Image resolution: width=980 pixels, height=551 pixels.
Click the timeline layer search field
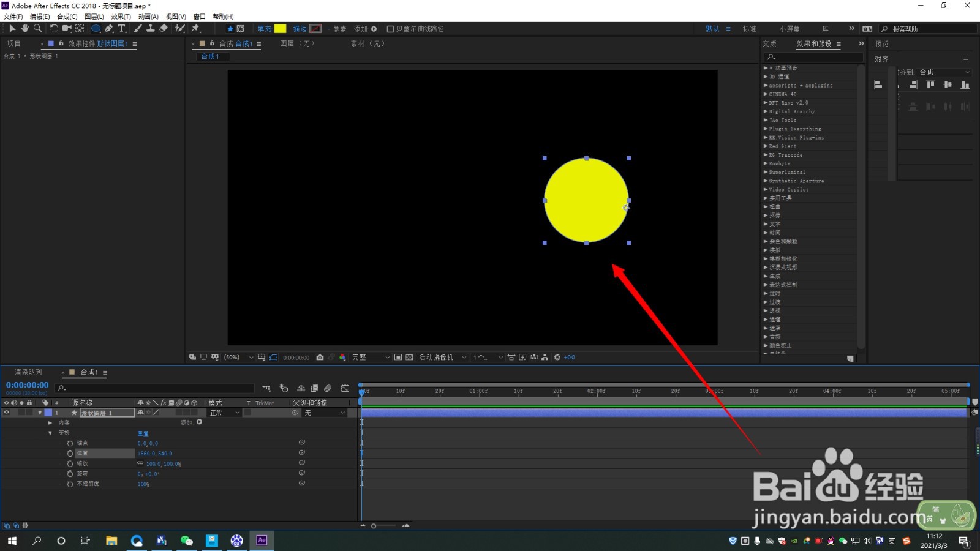coord(154,388)
